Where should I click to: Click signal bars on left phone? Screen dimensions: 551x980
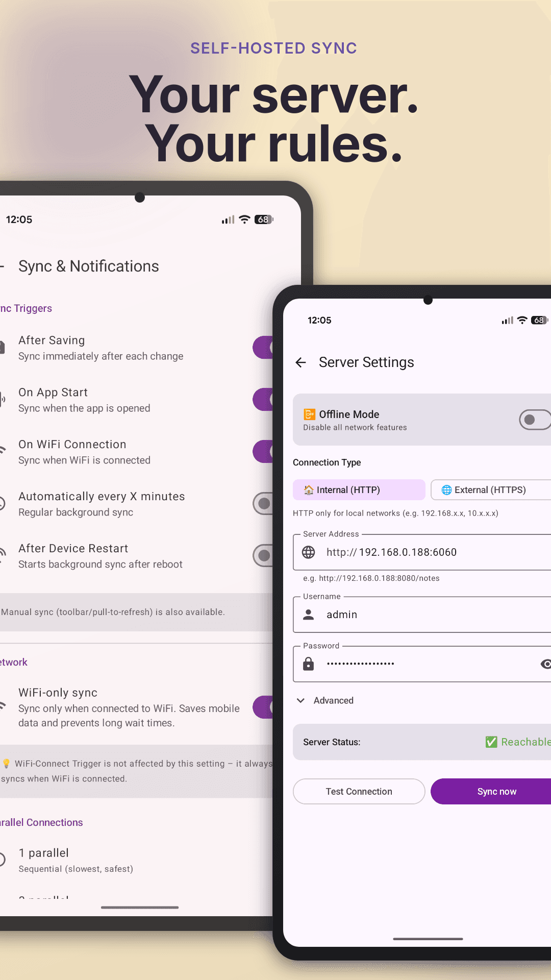pyautogui.click(x=228, y=220)
